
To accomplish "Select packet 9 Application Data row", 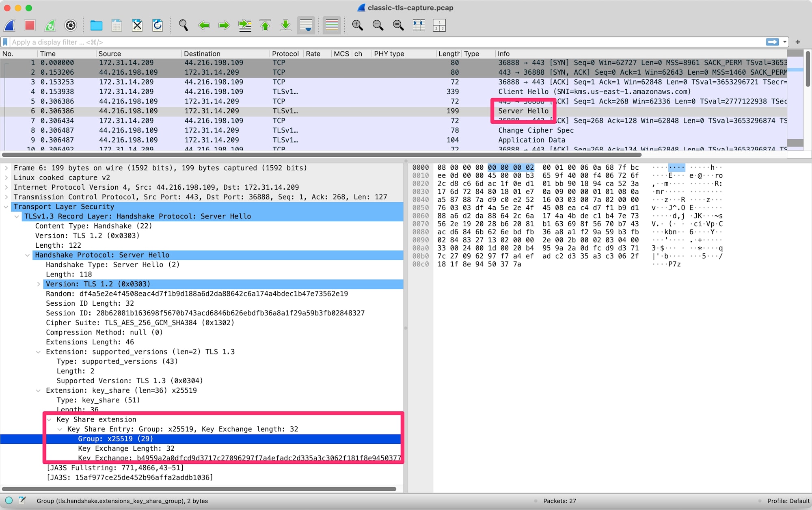I will (x=394, y=140).
